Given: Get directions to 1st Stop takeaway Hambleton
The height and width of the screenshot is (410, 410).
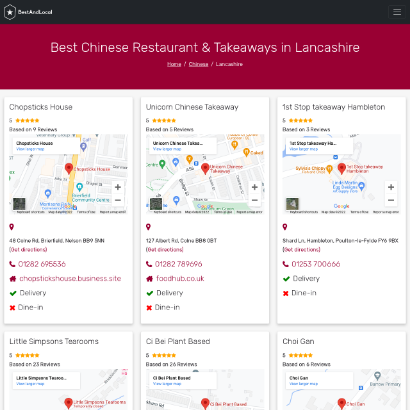Looking at the screenshot, I should [x=301, y=249].
